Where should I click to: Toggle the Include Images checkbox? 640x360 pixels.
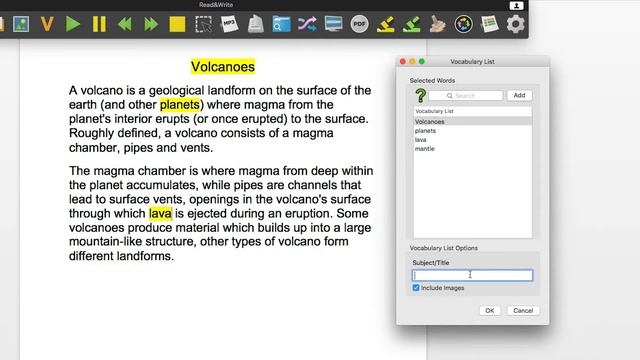pos(416,288)
